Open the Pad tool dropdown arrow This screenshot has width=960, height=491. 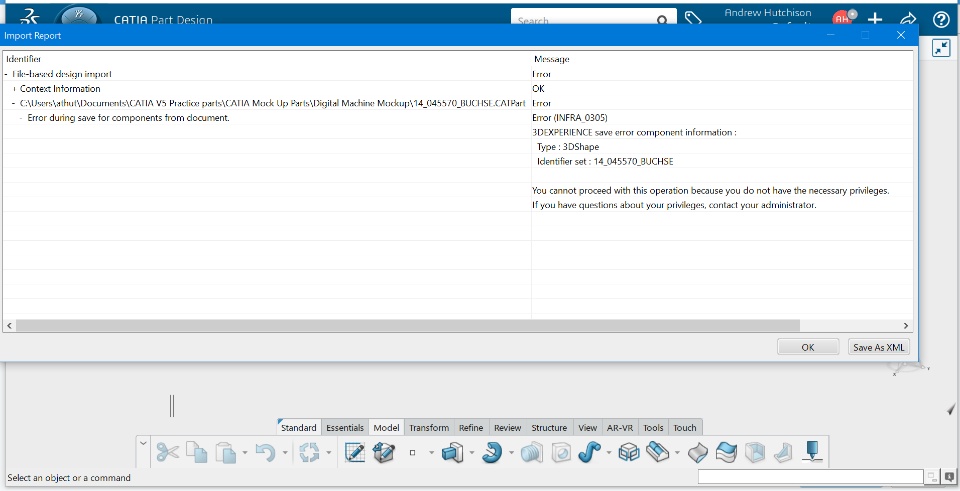(x=471, y=453)
